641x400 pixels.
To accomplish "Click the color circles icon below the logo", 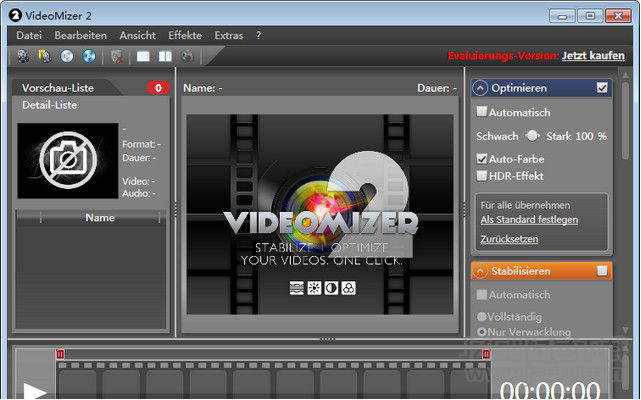I will tap(348, 288).
